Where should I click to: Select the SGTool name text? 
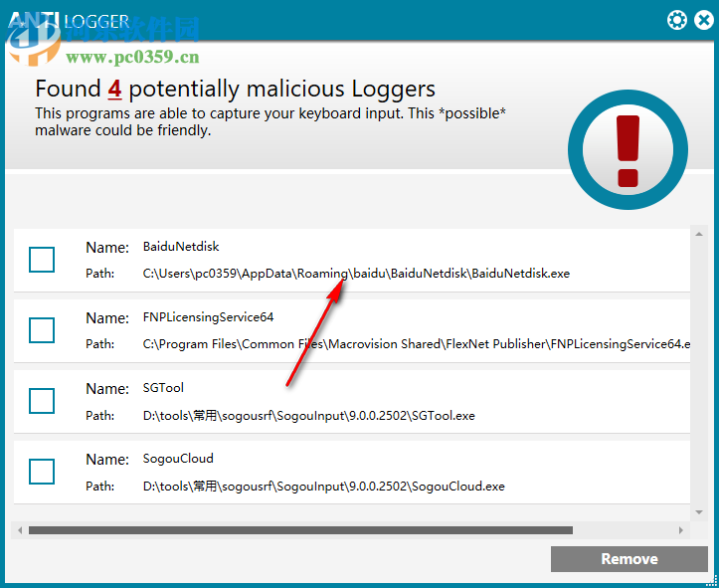163,388
